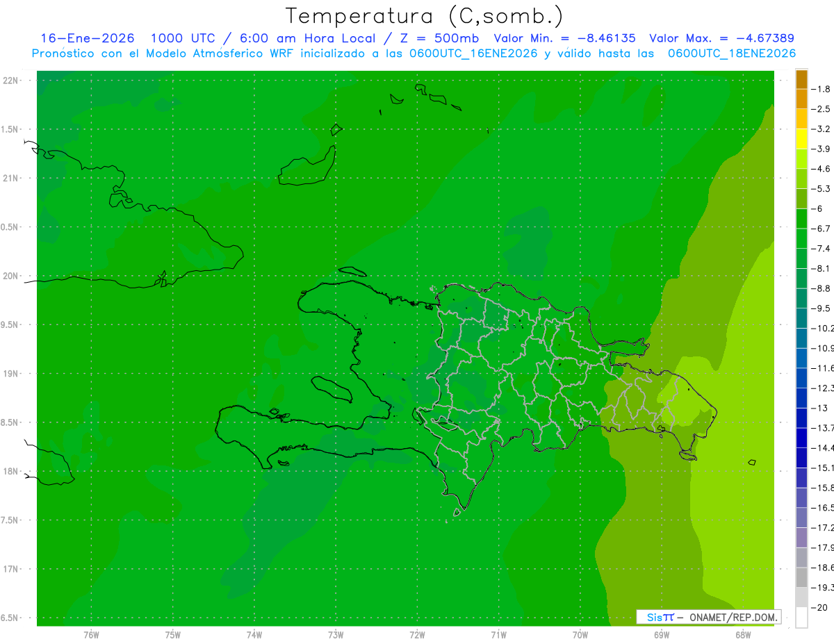The width and height of the screenshot is (834, 644).
Task: Click the "-4.6" colorbar label
Action: [x=820, y=169]
